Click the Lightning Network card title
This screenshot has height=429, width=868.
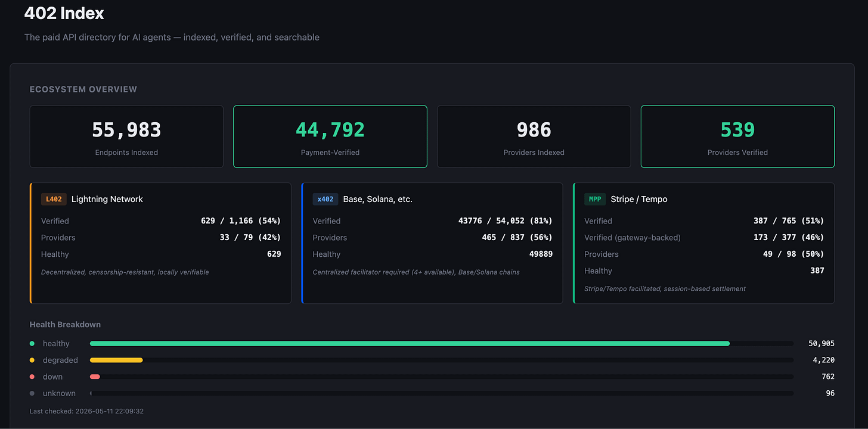(107, 199)
